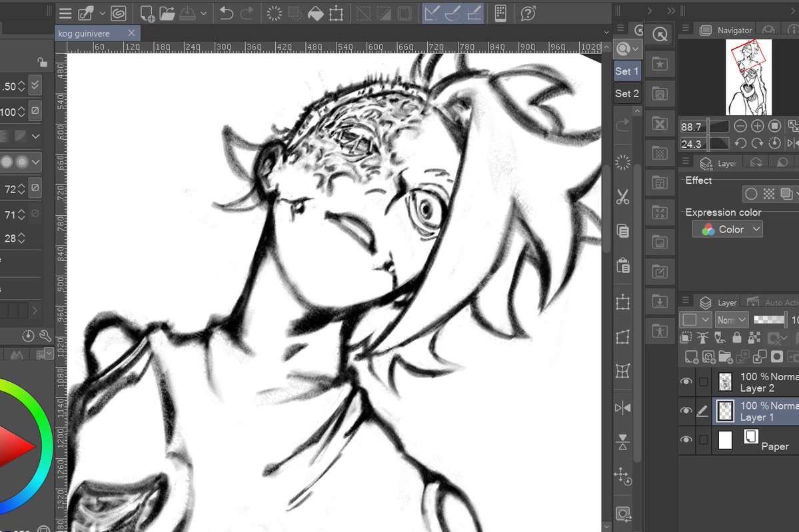The image size is (799, 532).
Task: Adjust the layer opacity slider
Action: click(x=769, y=320)
